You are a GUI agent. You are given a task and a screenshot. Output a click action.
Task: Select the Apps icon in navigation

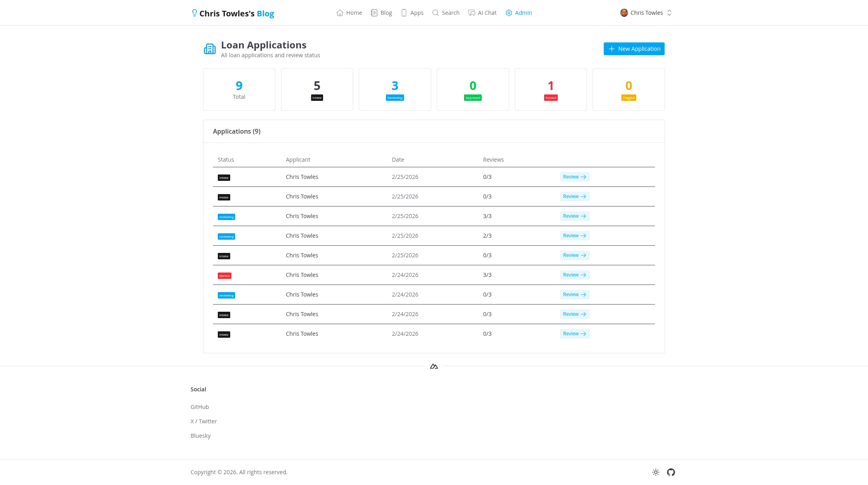[x=404, y=12]
